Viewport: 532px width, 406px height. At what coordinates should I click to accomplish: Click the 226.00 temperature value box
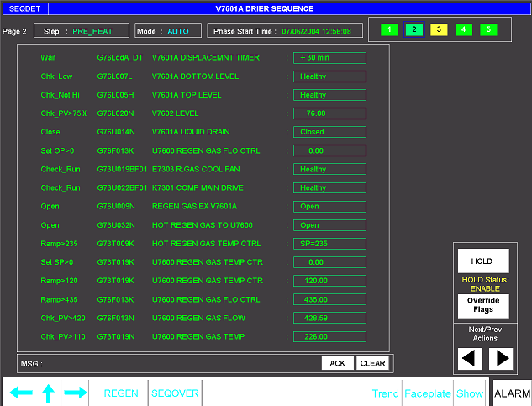point(329,337)
